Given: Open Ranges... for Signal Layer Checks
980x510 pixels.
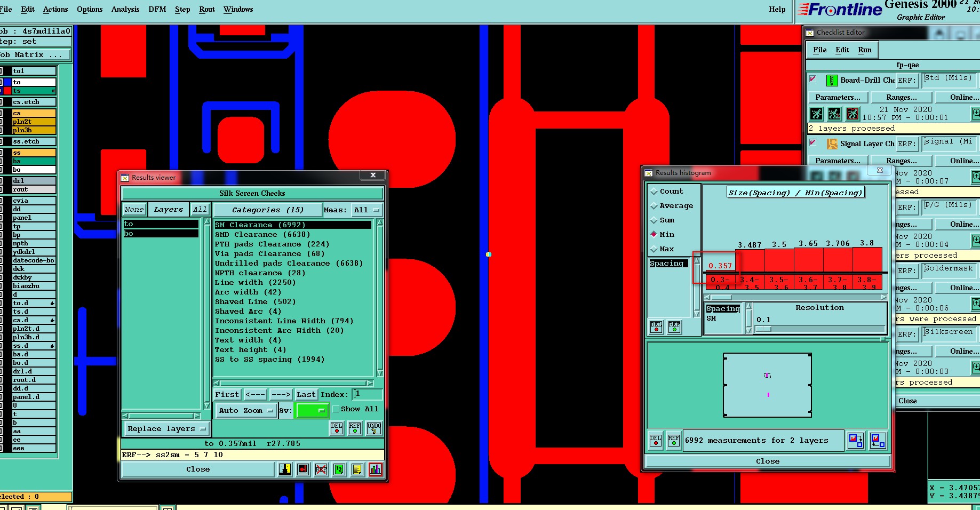Looking at the screenshot, I should click(902, 161).
